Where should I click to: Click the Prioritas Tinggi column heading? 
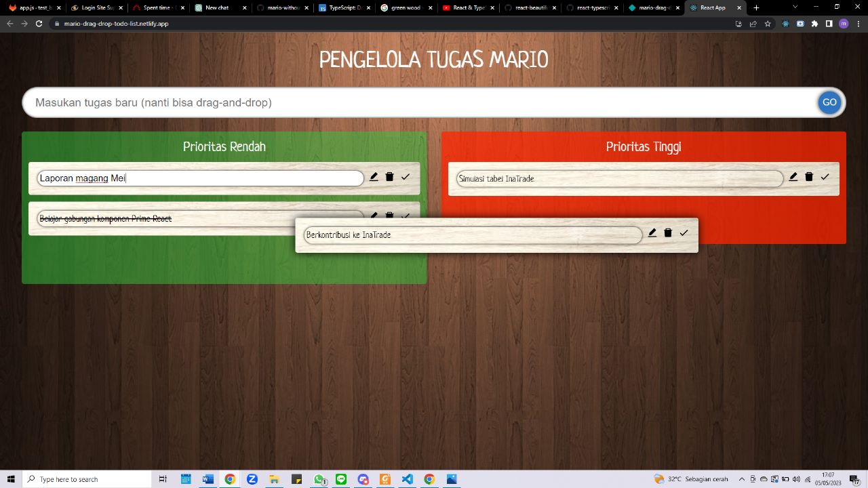pyautogui.click(x=644, y=147)
